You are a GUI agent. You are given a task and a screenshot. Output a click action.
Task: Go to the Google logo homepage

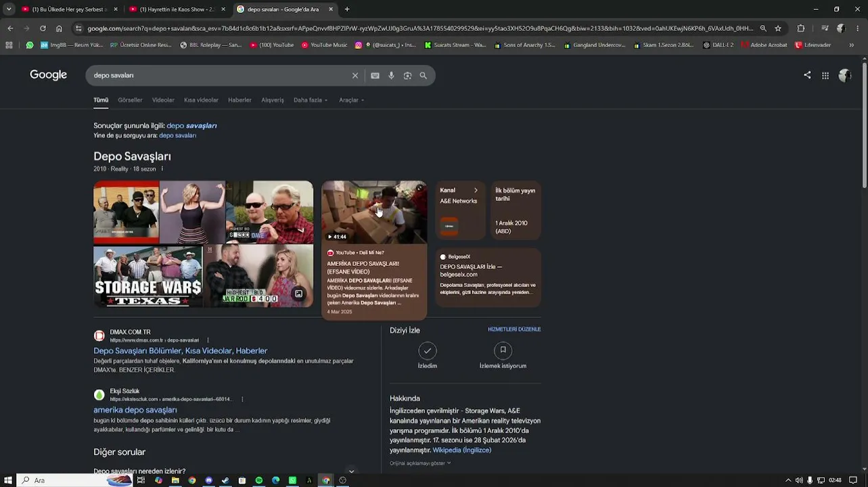coord(48,75)
